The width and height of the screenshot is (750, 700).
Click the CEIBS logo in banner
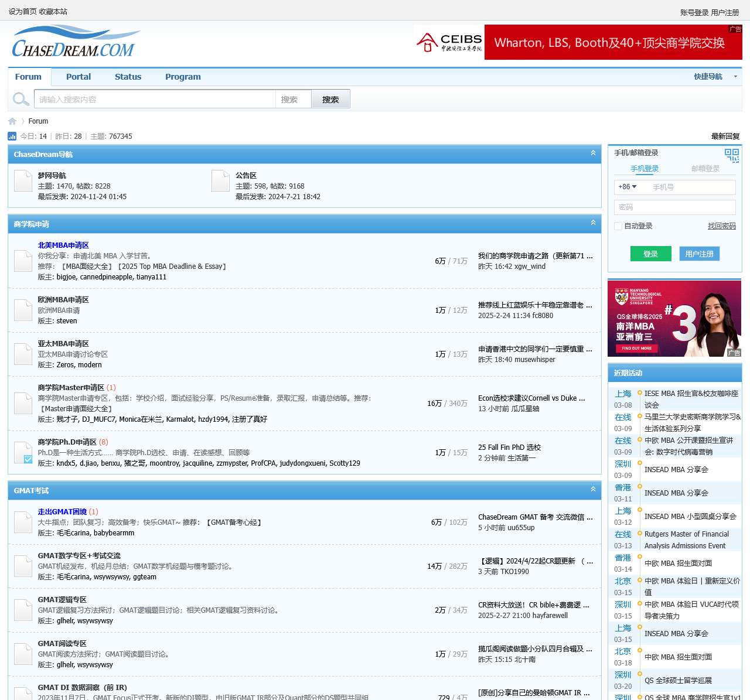coord(449,42)
